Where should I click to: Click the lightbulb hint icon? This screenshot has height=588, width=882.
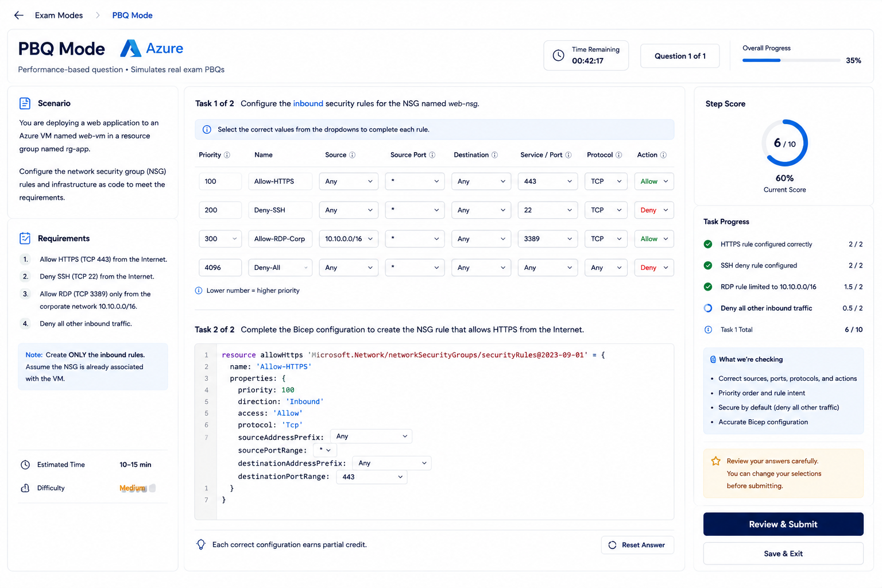201,544
